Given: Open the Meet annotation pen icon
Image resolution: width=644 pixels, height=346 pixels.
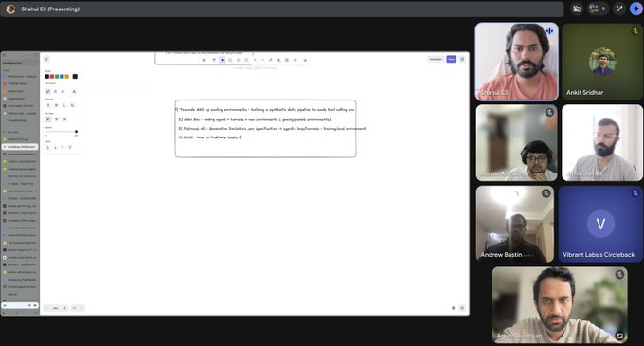Looking at the screenshot, I should (x=619, y=9).
